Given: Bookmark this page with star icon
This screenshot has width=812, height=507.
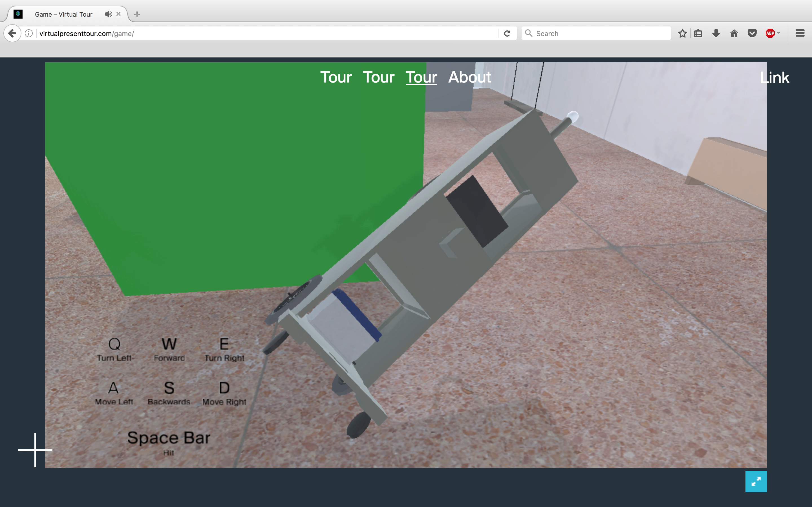Looking at the screenshot, I should tap(682, 34).
